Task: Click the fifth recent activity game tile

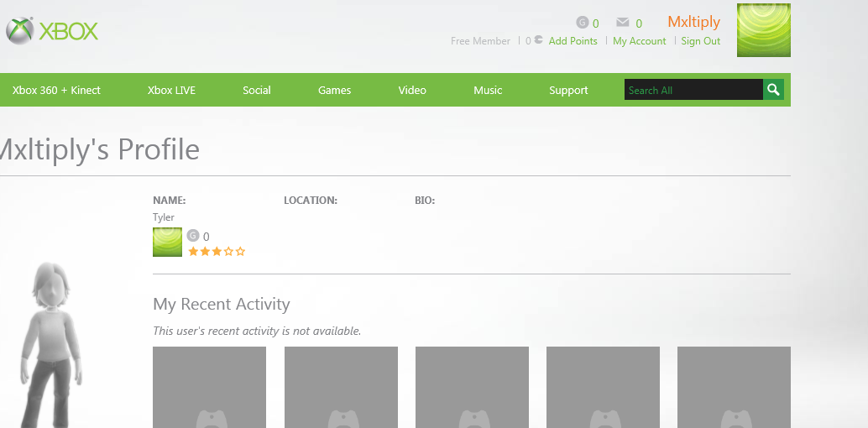Action: (734, 388)
